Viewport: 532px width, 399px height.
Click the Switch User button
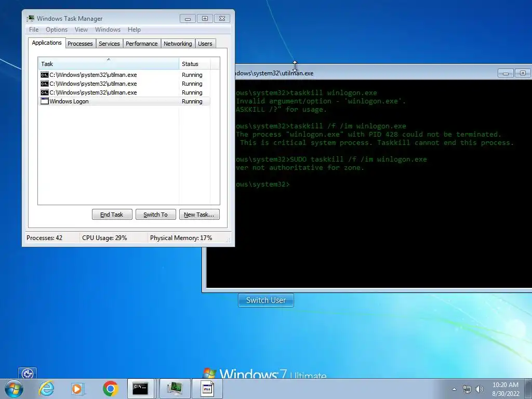click(x=266, y=300)
